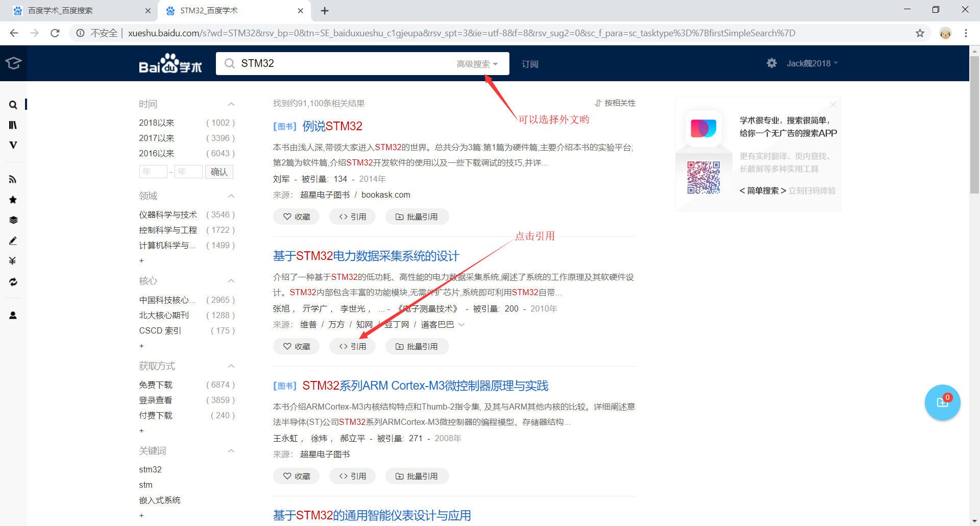Open the 按相关性 sort dropdown
Screen dimensions: 980x526
tap(615, 103)
